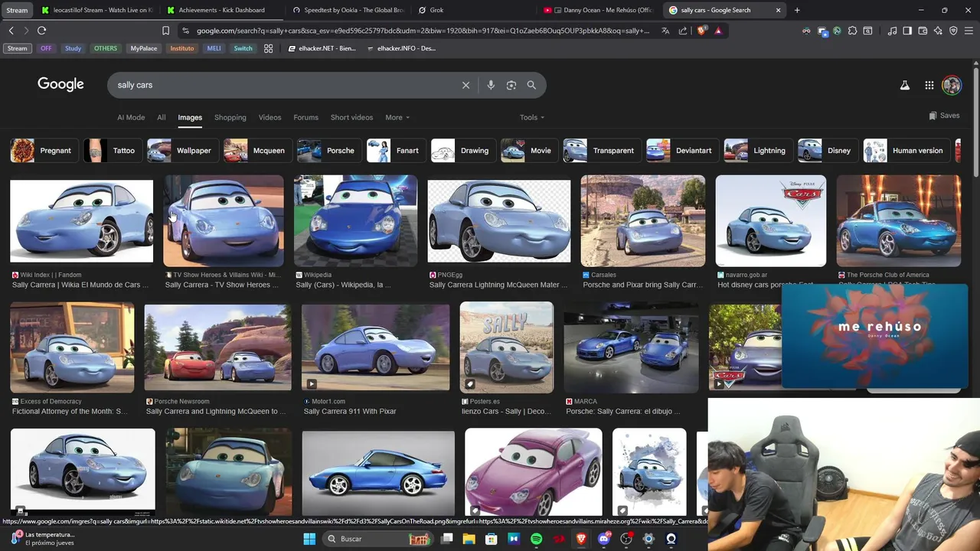The image size is (980, 551).
Task: Bookmark this page with the bookmark icon
Action: click(x=165, y=31)
